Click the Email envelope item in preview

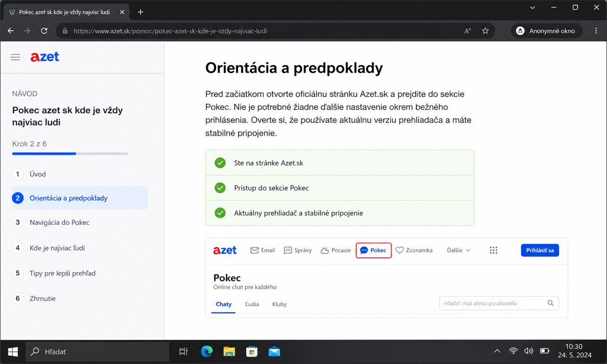(x=263, y=250)
